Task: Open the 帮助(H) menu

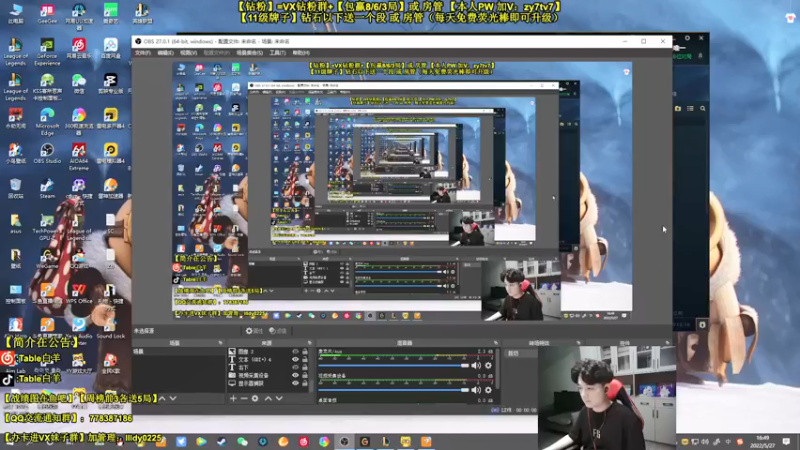Action: [x=301, y=53]
